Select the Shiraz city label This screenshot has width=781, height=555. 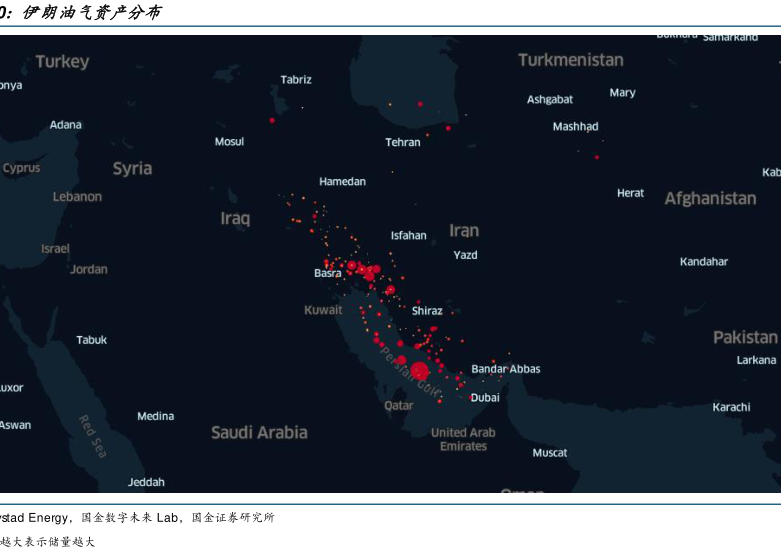tap(427, 311)
